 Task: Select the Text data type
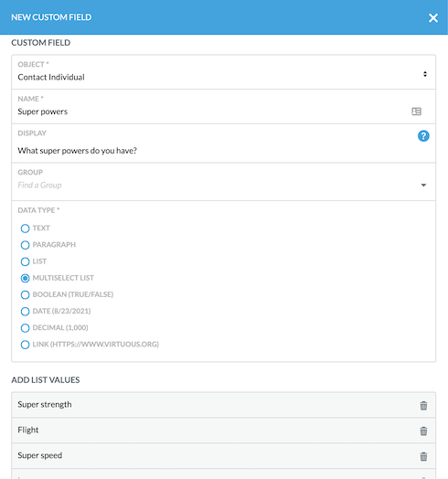click(x=25, y=229)
